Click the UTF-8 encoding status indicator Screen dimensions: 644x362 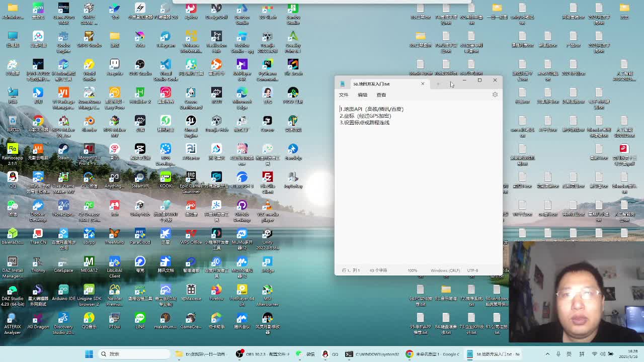pos(472,270)
